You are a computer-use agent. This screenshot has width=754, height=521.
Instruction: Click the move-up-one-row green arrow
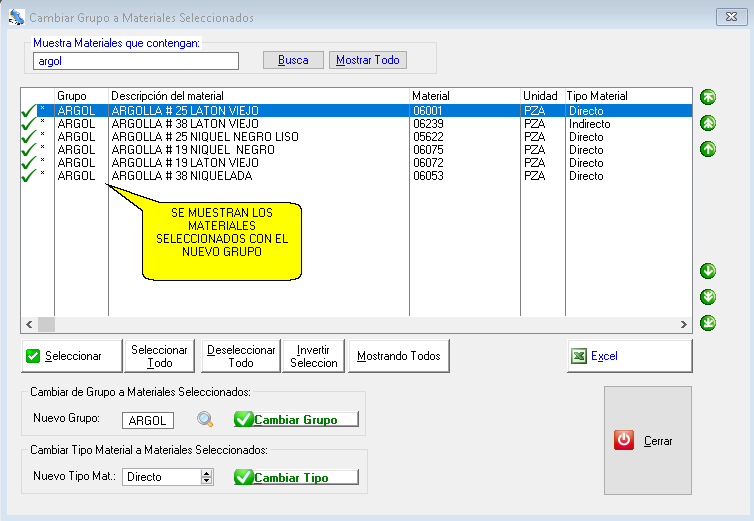point(708,149)
